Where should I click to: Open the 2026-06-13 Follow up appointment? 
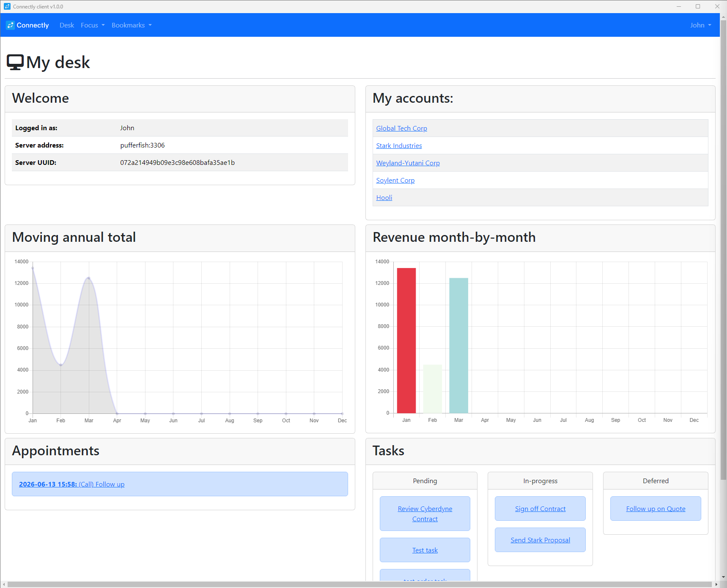point(72,484)
